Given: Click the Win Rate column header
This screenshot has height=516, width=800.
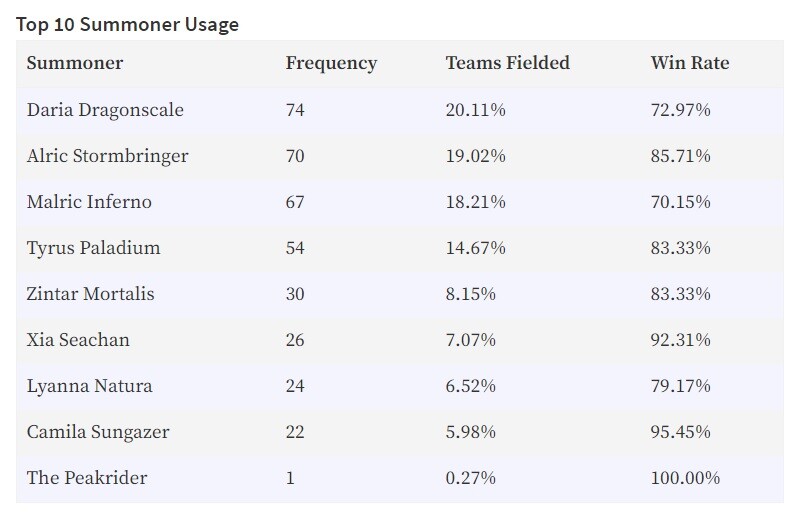Looking at the screenshot, I should tap(690, 63).
